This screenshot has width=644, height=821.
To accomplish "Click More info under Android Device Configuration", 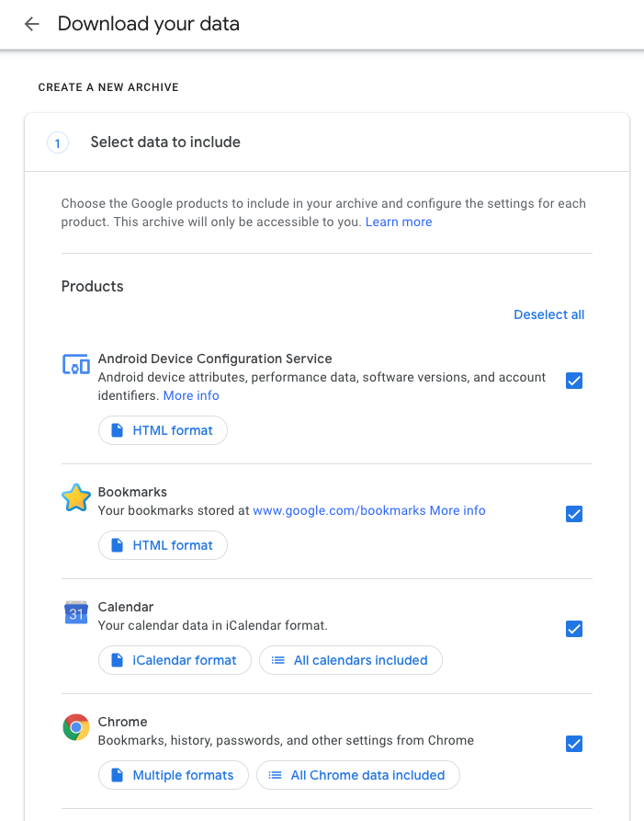I will (x=191, y=395).
